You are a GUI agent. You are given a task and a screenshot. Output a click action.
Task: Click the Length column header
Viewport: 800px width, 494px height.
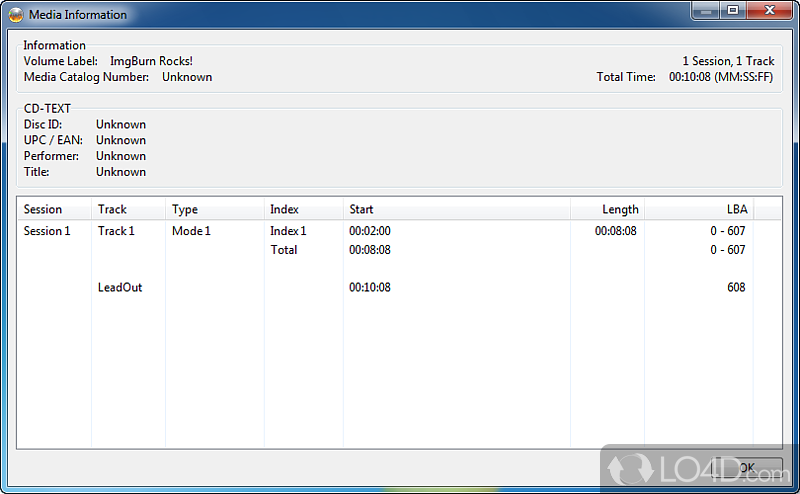(607, 209)
